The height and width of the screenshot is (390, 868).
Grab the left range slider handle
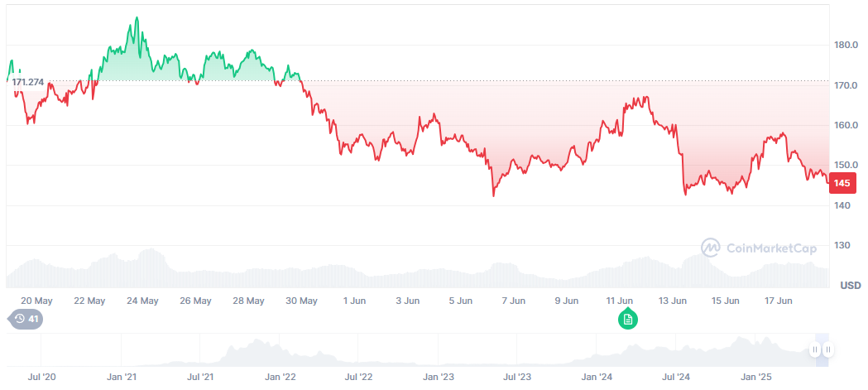pyautogui.click(x=815, y=350)
